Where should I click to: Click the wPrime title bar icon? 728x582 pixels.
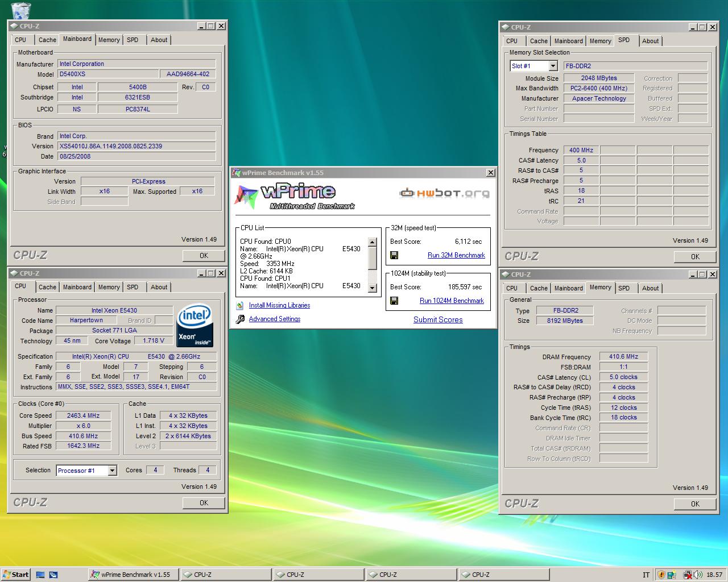(x=237, y=173)
